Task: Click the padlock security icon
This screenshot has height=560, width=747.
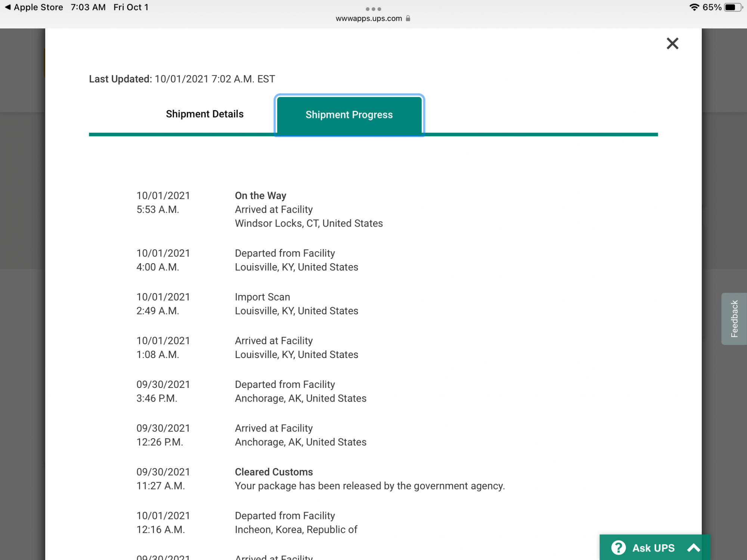Action: pyautogui.click(x=408, y=18)
